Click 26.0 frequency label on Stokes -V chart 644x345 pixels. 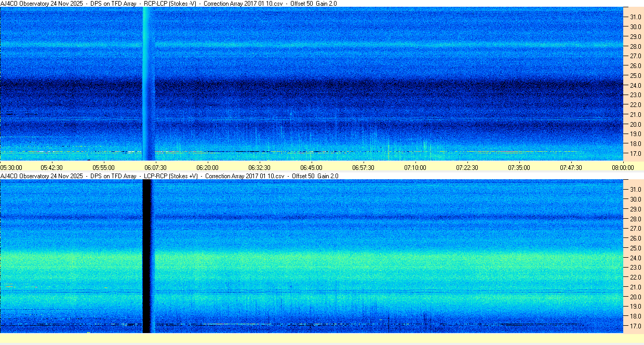[x=635, y=66]
